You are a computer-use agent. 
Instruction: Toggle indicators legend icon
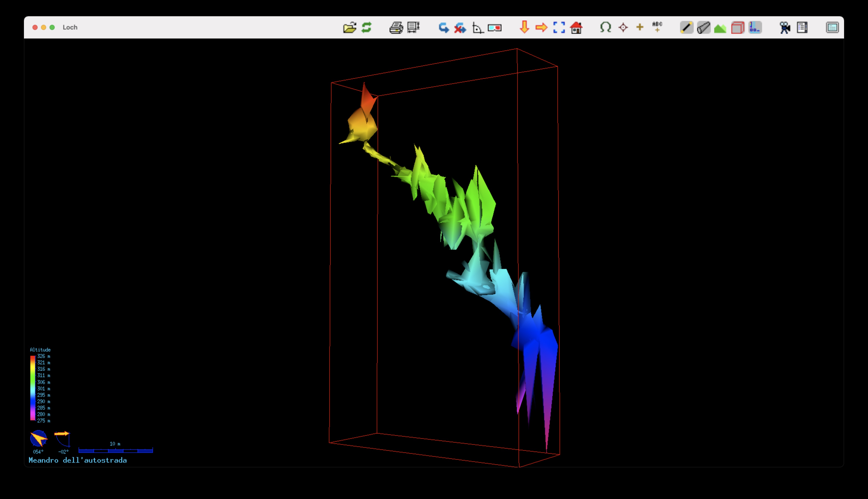click(755, 27)
